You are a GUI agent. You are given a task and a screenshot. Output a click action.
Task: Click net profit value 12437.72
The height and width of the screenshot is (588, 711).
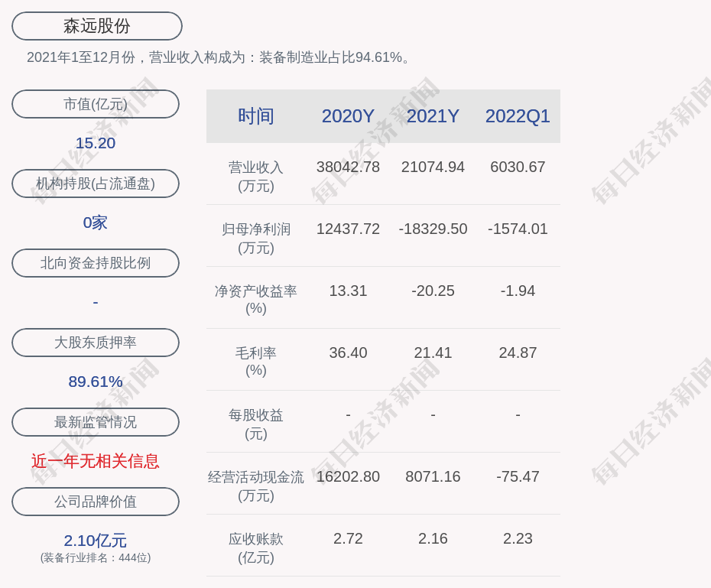(x=348, y=229)
